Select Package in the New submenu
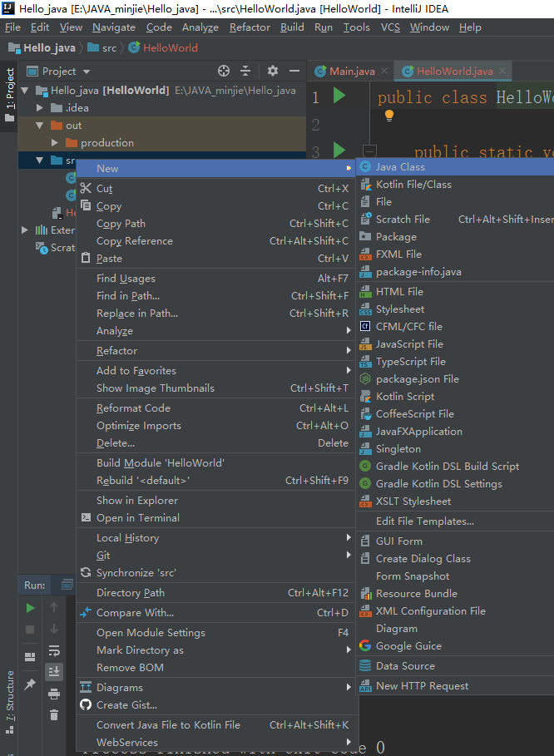The height and width of the screenshot is (756, 554). pyautogui.click(x=455, y=237)
